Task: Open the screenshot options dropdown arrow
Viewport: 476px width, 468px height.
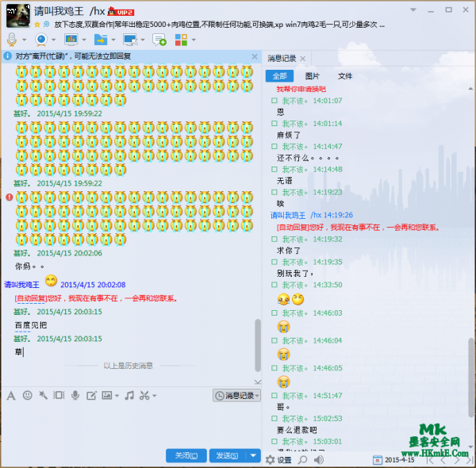Action: pos(154,396)
